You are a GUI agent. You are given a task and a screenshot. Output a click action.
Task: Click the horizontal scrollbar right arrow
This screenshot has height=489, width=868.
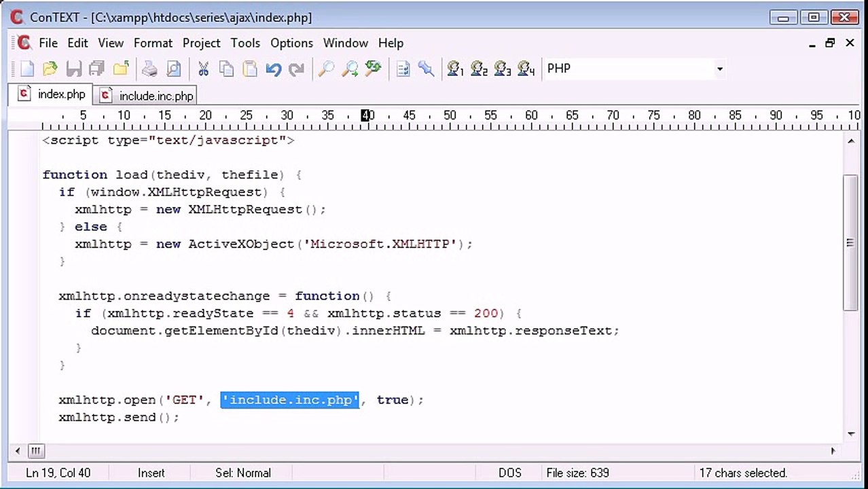(833, 450)
